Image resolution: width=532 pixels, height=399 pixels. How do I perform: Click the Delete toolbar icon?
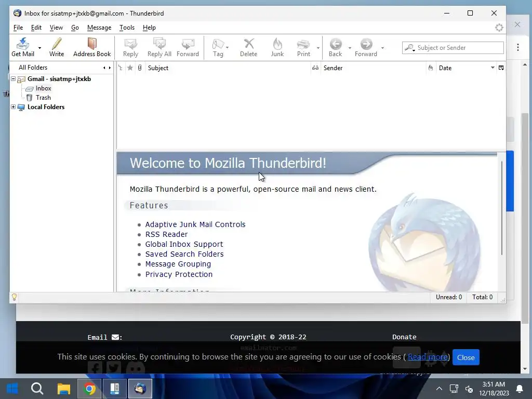[x=249, y=47]
